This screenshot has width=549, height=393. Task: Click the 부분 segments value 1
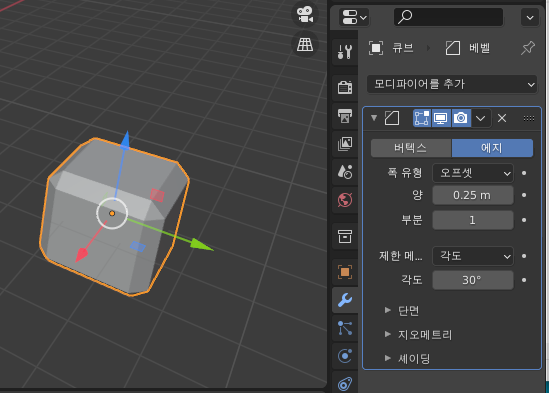pos(473,220)
